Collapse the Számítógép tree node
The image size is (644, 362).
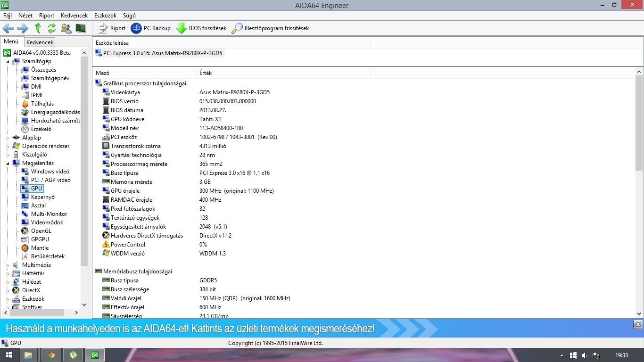(x=8, y=61)
